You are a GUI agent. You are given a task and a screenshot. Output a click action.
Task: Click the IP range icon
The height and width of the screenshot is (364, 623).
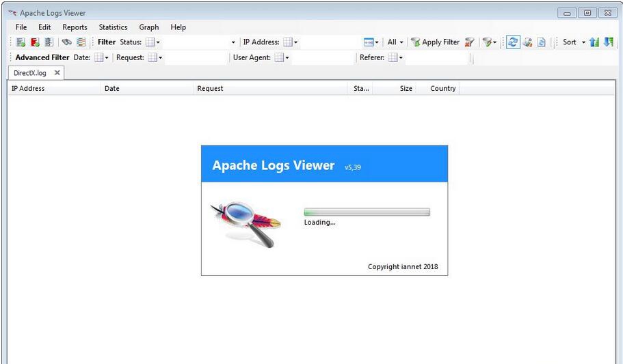pos(369,42)
